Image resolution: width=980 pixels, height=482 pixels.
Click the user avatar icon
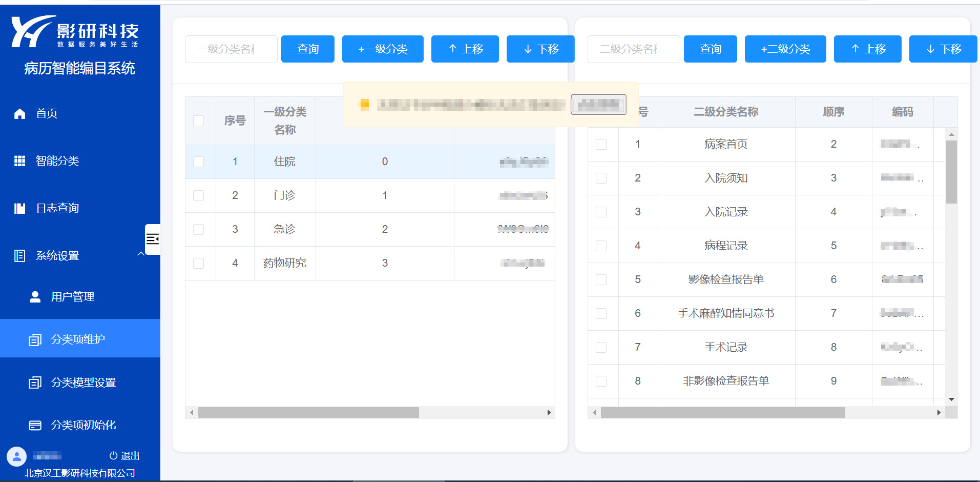(x=16, y=456)
